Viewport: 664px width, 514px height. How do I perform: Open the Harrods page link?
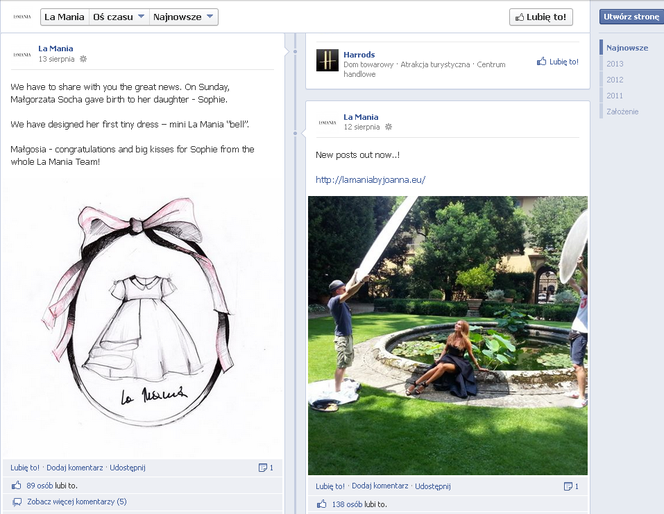click(x=359, y=55)
